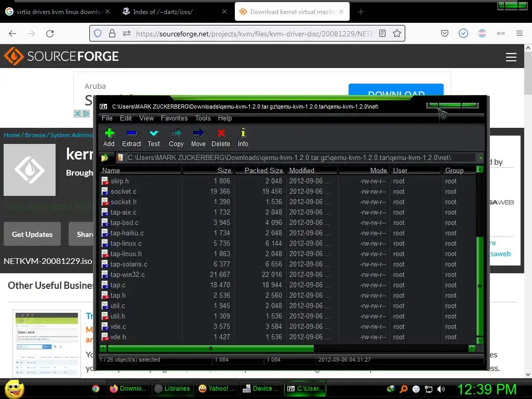Click the Move toolbar icon

(x=198, y=137)
